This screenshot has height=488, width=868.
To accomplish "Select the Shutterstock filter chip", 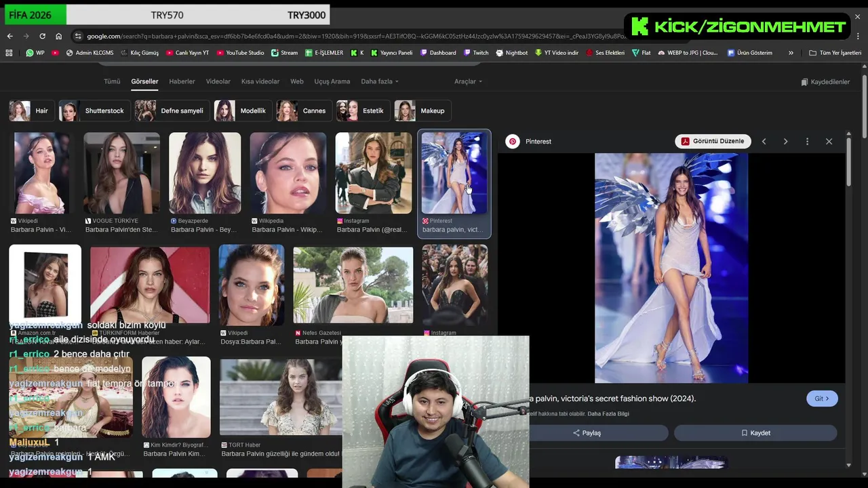I will pyautogui.click(x=94, y=110).
